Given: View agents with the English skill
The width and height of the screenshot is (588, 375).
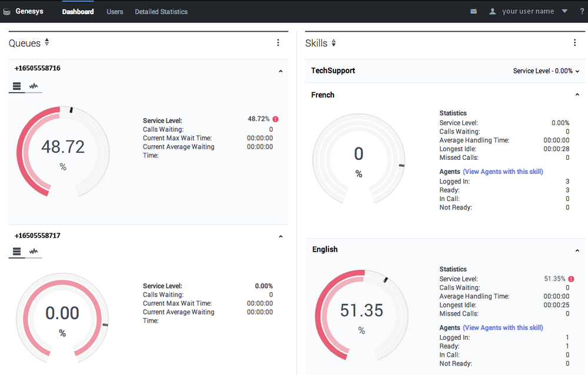Looking at the screenshot, I should (503, 327).
